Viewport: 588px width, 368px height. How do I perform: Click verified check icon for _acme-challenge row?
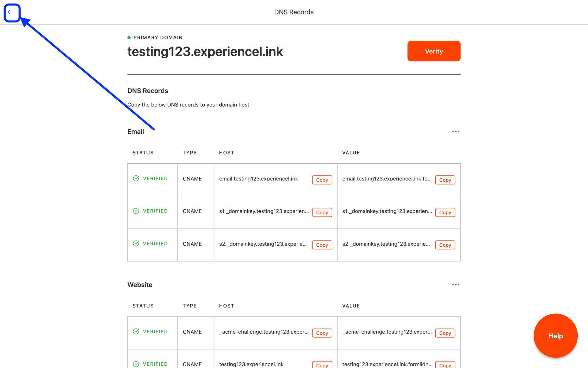point(136,331)
